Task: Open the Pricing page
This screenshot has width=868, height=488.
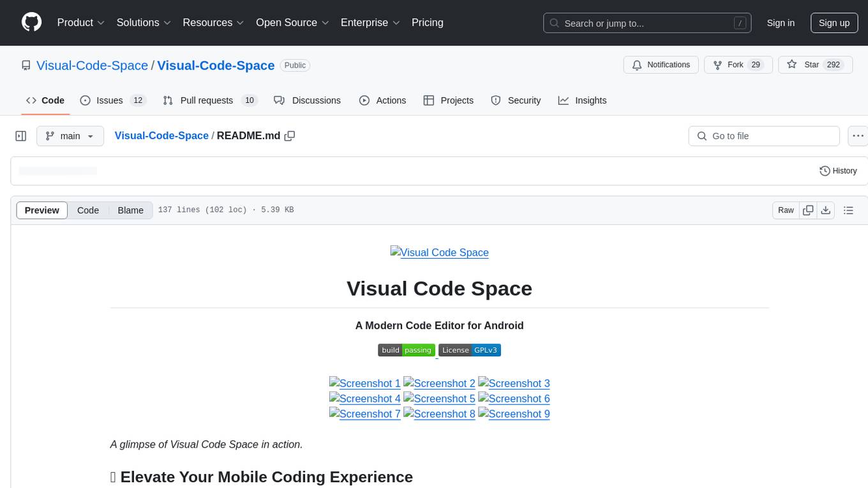Action: (428, 22)
